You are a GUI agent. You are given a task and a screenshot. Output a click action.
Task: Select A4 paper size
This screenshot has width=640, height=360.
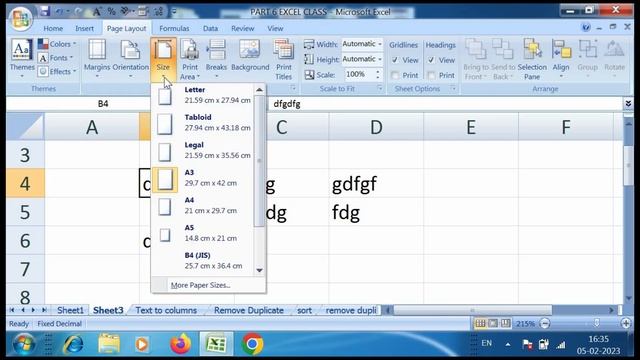[x=203, y=205]
